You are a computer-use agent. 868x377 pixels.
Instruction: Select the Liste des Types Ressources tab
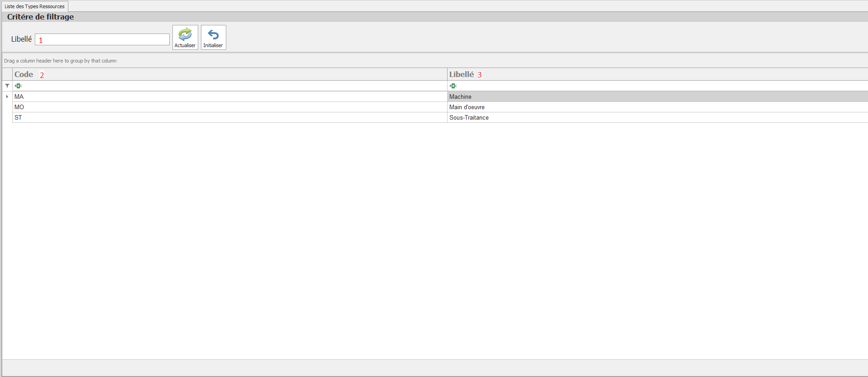pos(35,6)
